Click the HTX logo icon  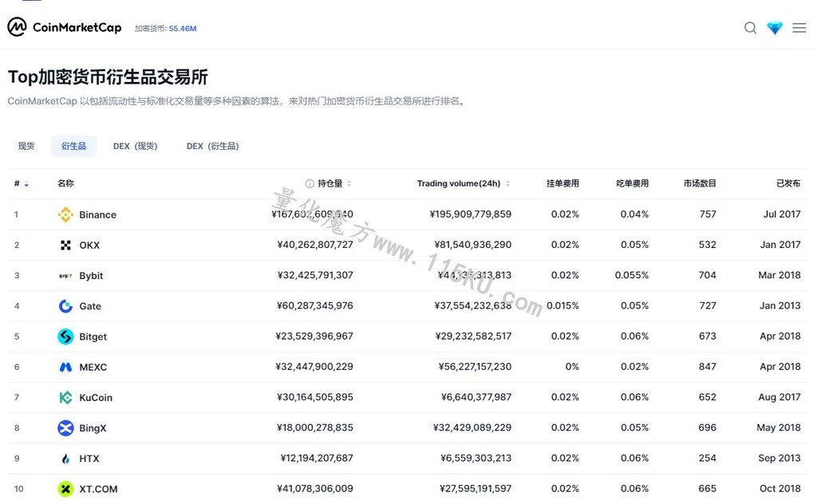coord(65,459)
